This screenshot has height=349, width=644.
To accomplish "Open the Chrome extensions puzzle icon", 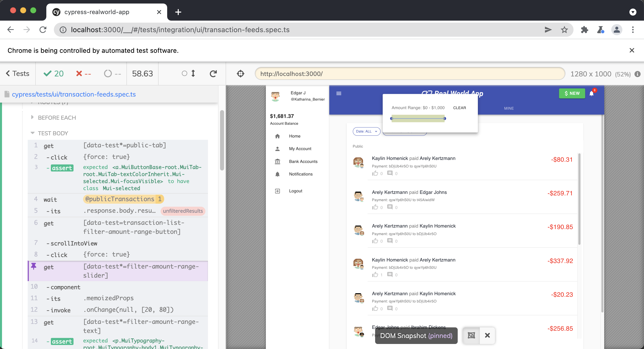I will coord(584,30).
